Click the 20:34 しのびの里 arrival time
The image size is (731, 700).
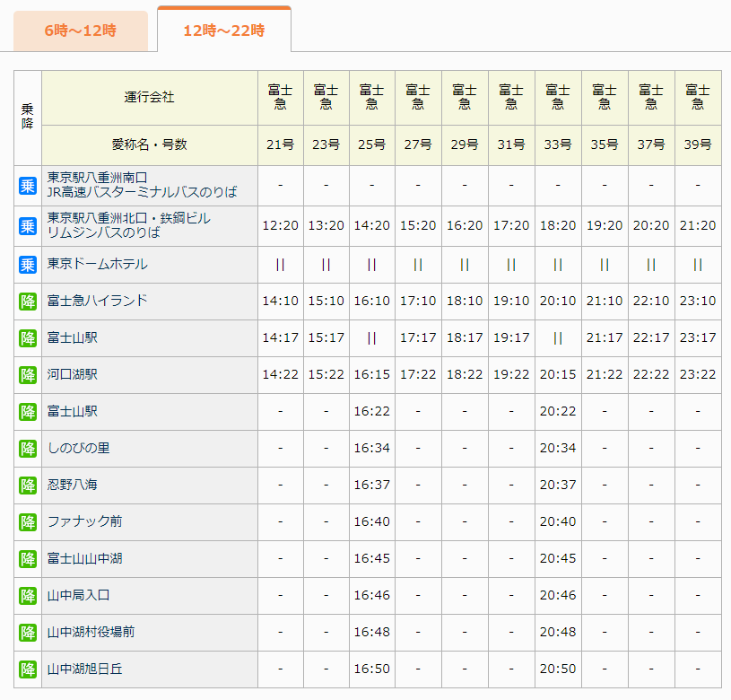point(558,448)
